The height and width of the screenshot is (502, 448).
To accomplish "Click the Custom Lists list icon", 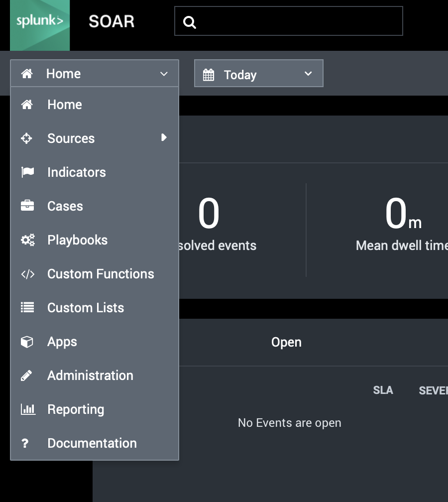I will point(27,308).
